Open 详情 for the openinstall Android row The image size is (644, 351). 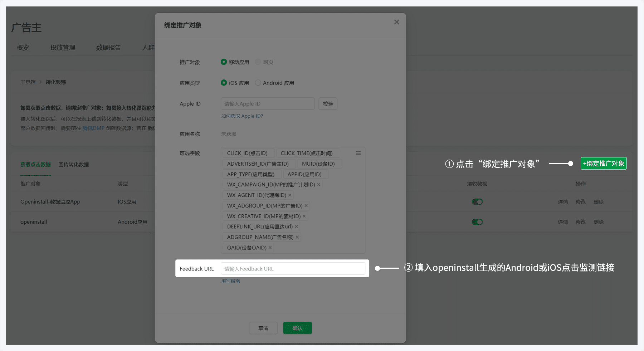563,222
